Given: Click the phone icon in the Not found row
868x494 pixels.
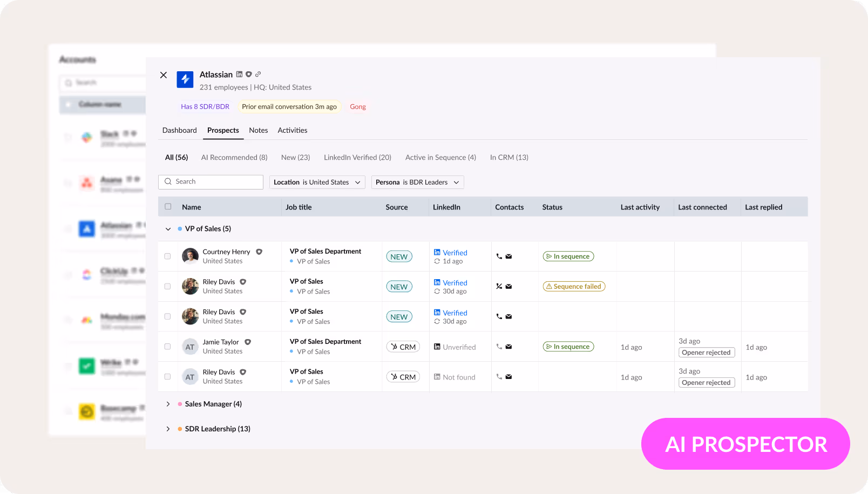Looking at the screenshot, I should tap(499, 377).
